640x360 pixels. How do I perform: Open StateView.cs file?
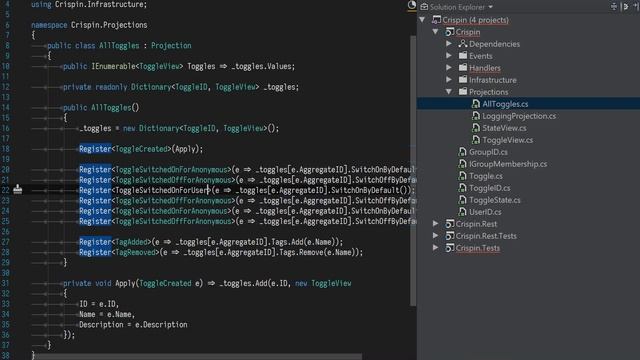click(504, 128)
